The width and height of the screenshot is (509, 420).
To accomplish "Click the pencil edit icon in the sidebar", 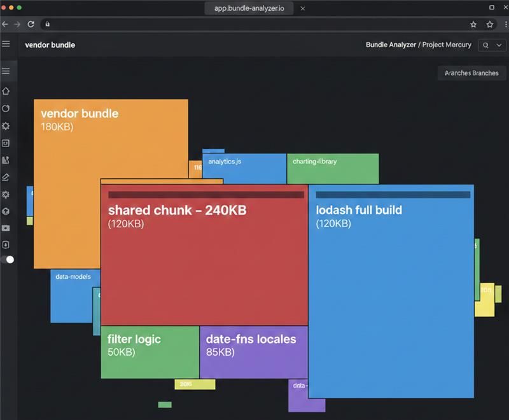I will click(x=6, y=177).
